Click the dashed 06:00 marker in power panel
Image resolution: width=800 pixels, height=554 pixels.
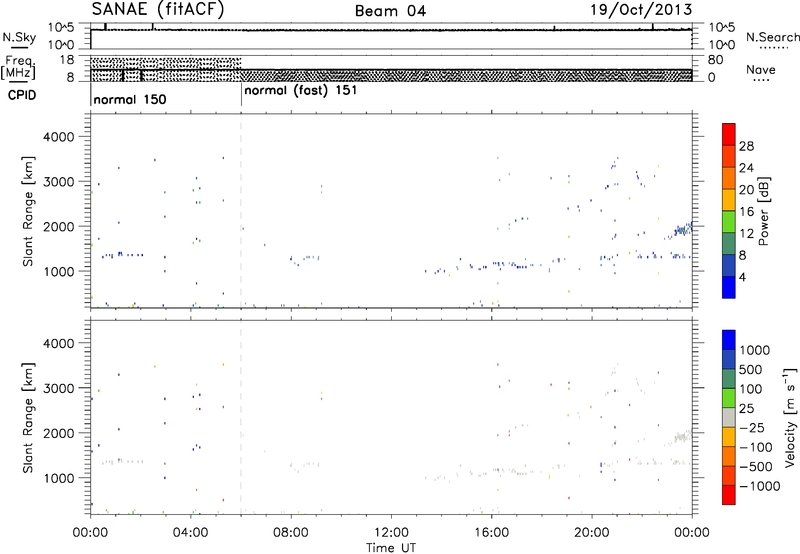(x=241, y=211)
